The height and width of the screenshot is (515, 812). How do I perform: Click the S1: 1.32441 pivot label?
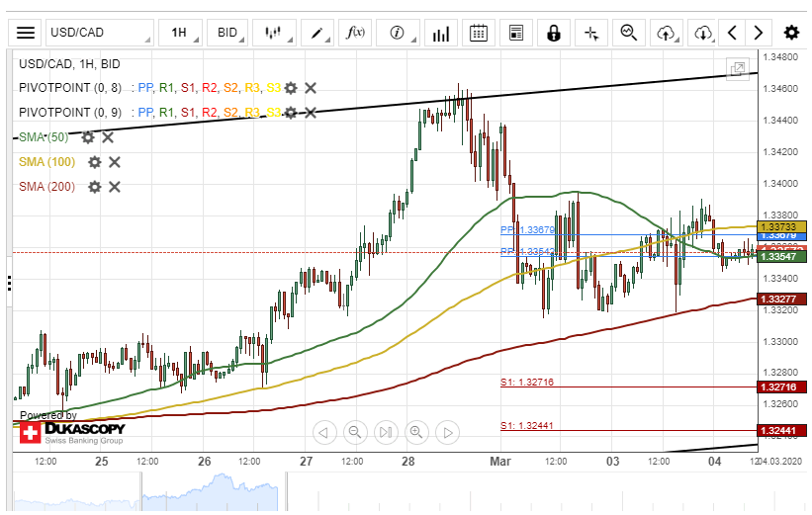pos(526,425)
